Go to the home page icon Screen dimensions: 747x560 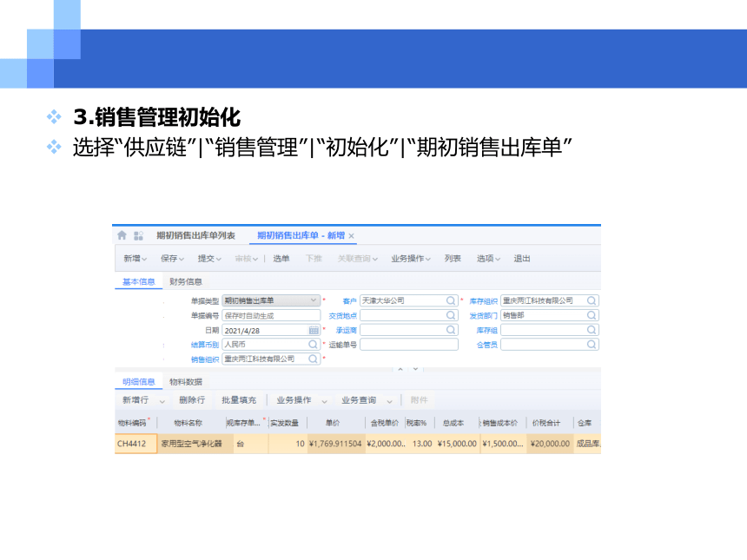[122, 235]
